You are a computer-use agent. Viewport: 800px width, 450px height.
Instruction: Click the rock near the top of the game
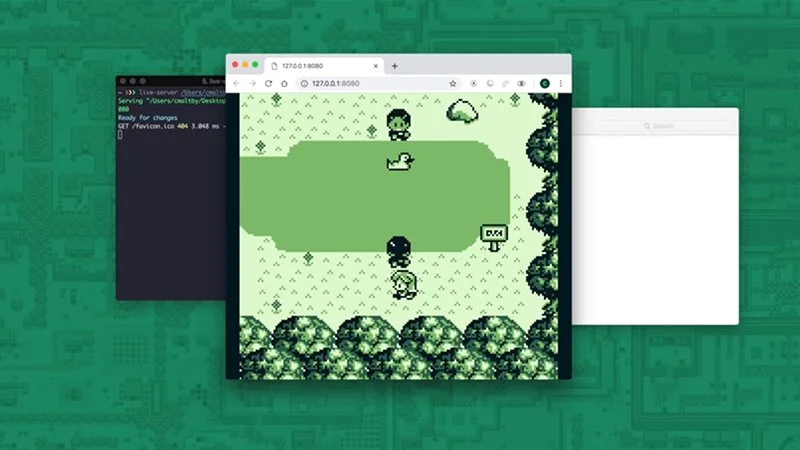tap(462, 111)
